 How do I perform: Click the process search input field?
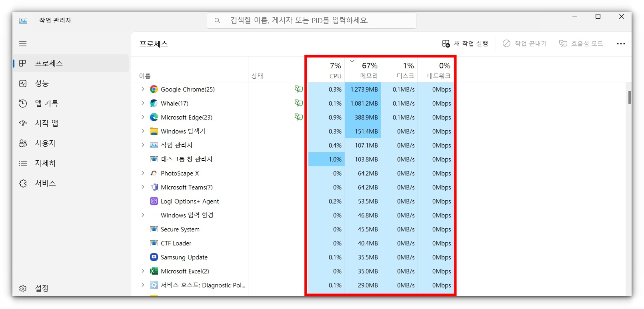click(312, 20)
